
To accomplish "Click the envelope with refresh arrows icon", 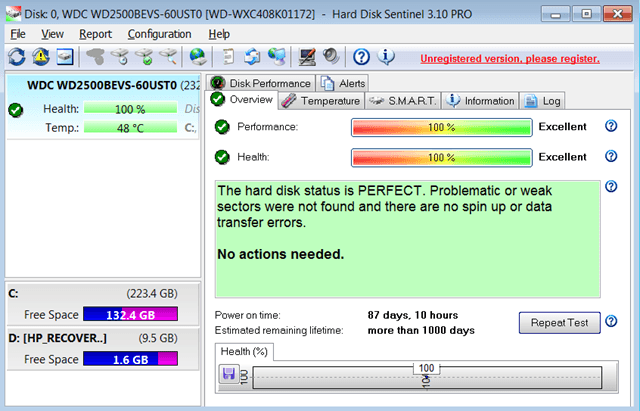I will click(x=252, y=57).
